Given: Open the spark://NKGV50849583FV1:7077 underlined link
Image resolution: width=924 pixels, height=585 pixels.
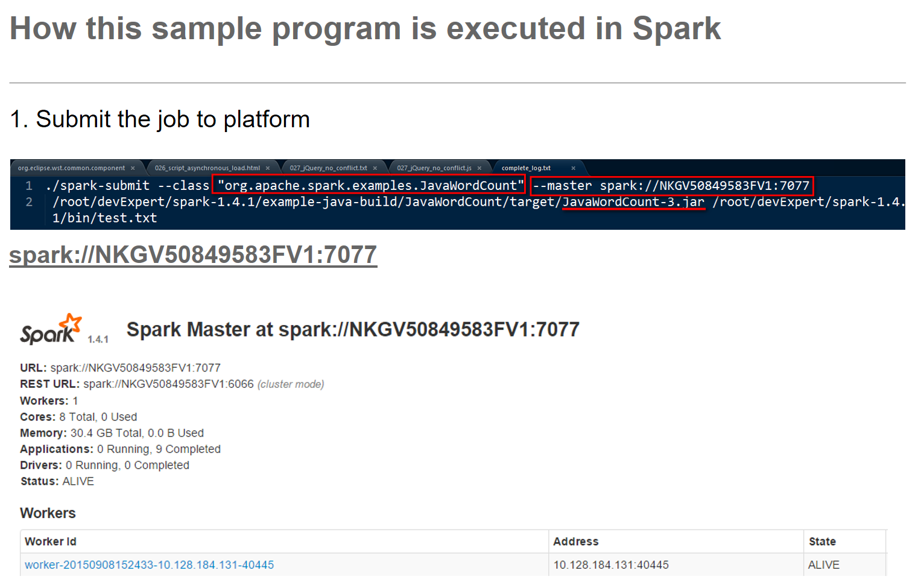Looking at the screenshot, I should click(x=193, y=255).
